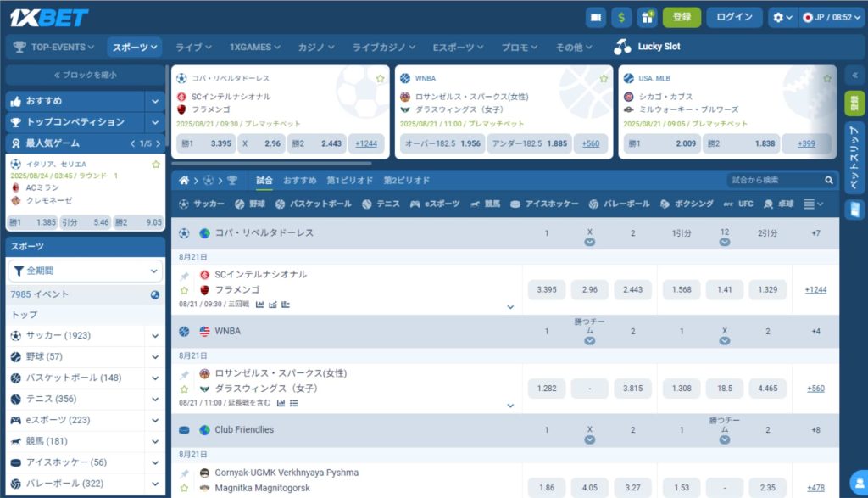Open statistics chart icon for フラメンゴ match

259,304
